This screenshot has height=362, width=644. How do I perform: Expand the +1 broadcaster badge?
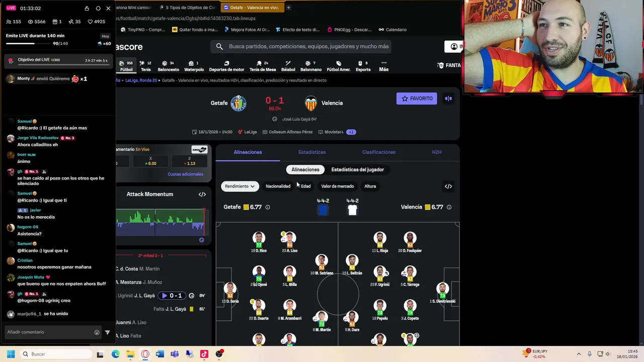[351, 132]
